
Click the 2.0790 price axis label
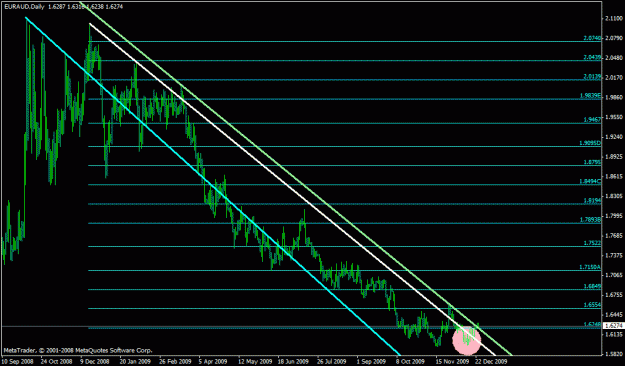coord(614,38)
